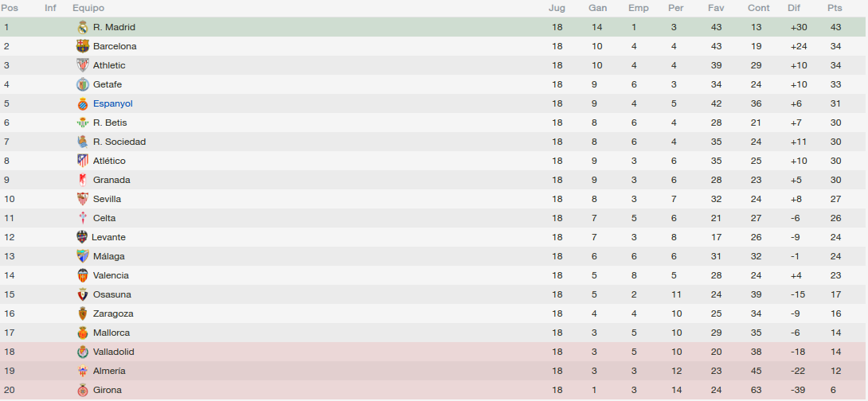This screenshot has height=401, width=868.
Task: Select the Valencia club badge
Action: 83,275
